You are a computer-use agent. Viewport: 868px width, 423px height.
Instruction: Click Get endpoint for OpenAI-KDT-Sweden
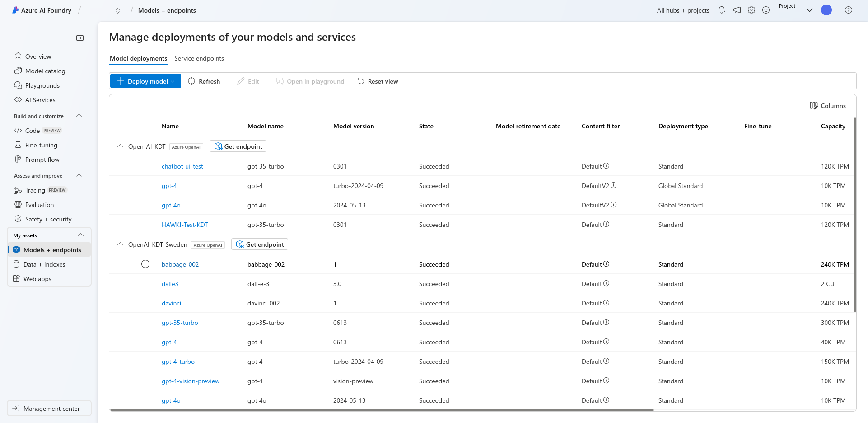click(260, 244)
